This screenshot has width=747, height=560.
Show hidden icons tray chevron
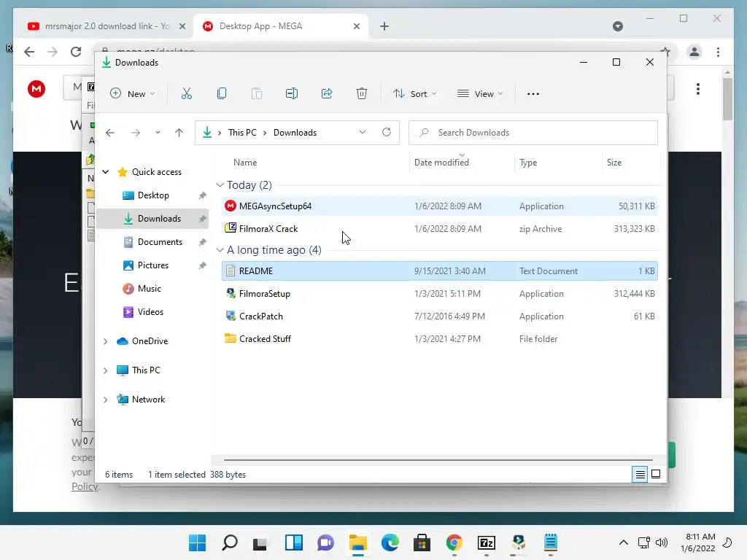623,542
